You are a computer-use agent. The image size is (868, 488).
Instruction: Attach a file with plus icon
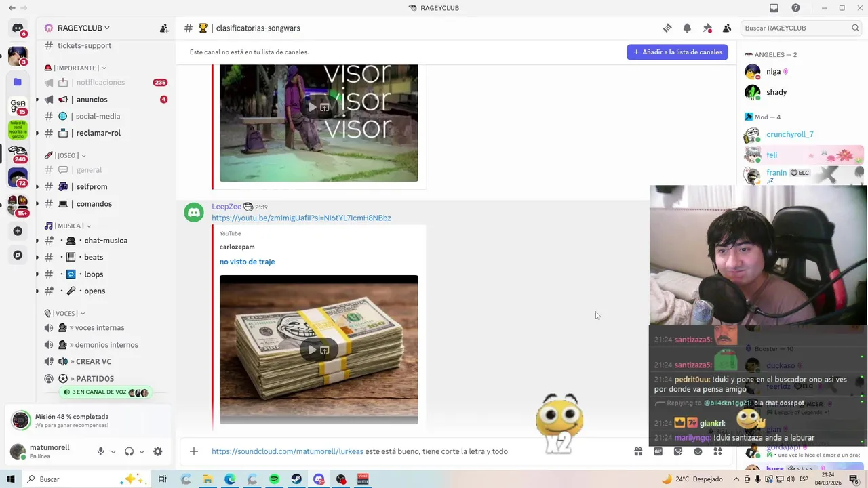194,451
